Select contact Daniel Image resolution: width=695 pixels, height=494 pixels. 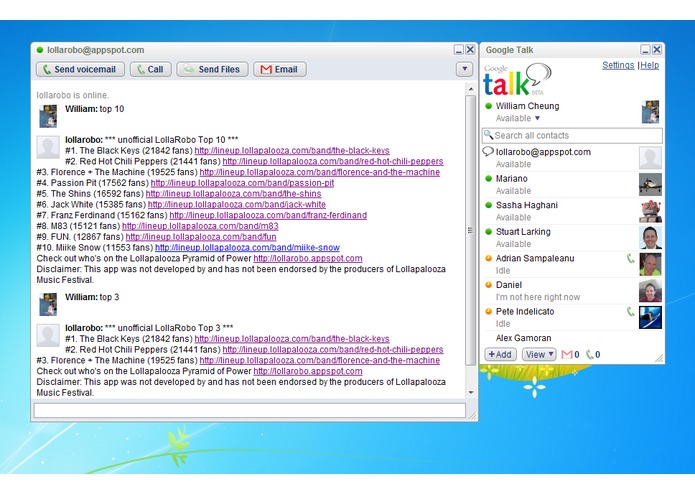pos(572,291)
